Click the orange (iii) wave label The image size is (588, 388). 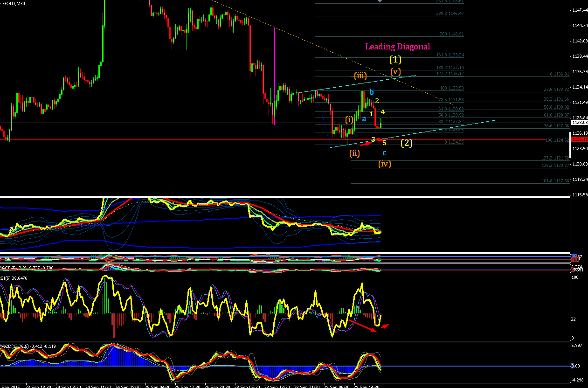pos(360,76)
